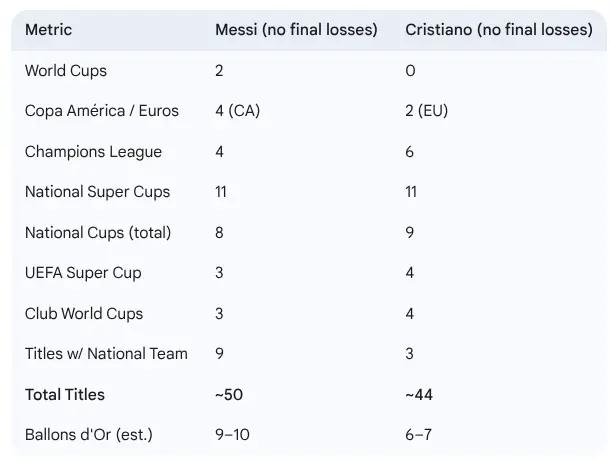
Task: Select Cristiano's Ballons d'Or value "6–7"
Action: coord(420,435)
